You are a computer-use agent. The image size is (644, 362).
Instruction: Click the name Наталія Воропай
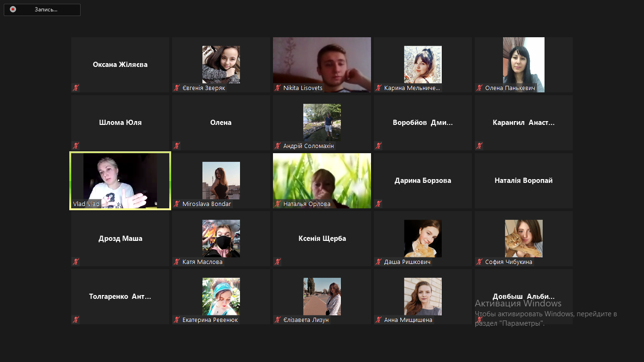pyautogui.click(x=524, y=181)
